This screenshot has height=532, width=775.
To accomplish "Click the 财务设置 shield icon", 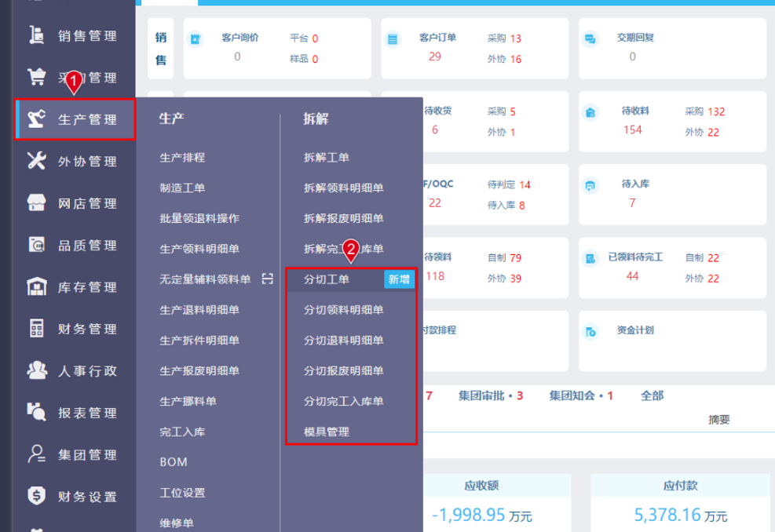I will tap(37, 495).
